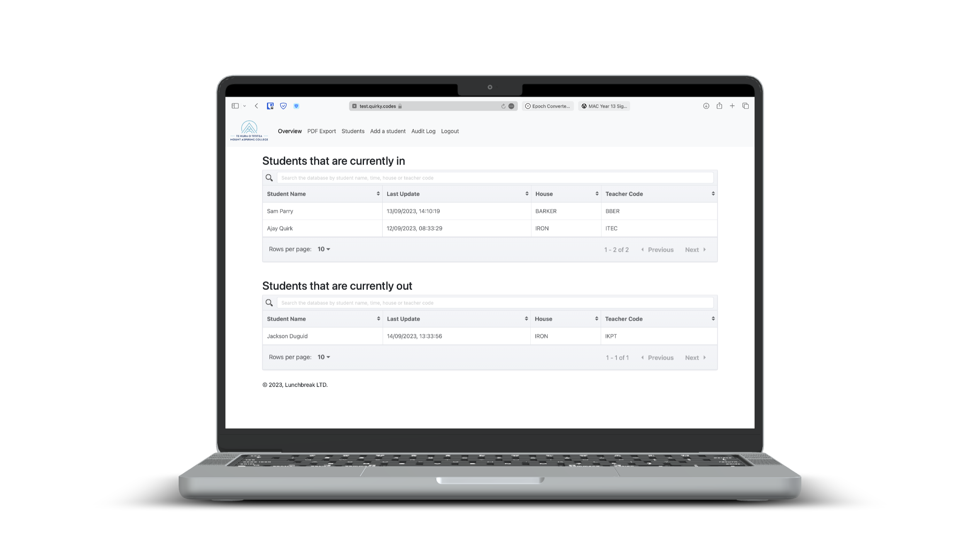The image size is (980, 550).
Task: Click the Overview navigation tab
Action: [x=290, y=131]
